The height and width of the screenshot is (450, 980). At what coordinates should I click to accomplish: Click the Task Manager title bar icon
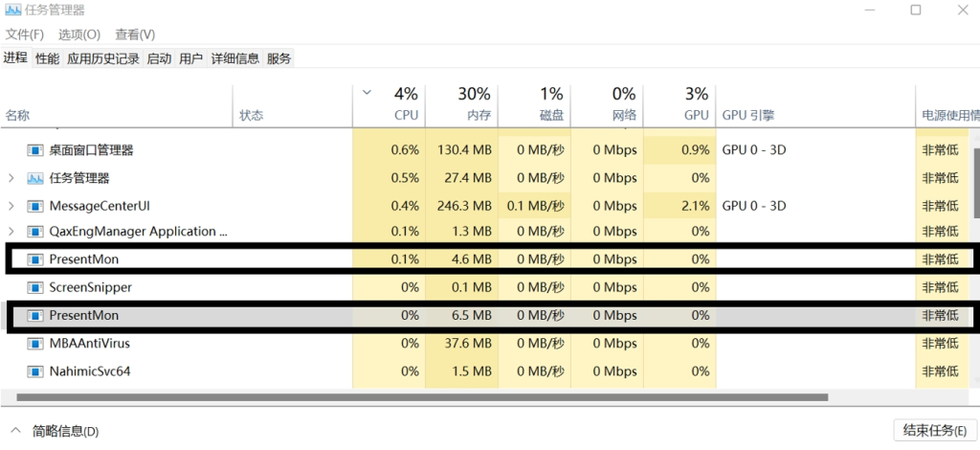(x=13, y=10)
